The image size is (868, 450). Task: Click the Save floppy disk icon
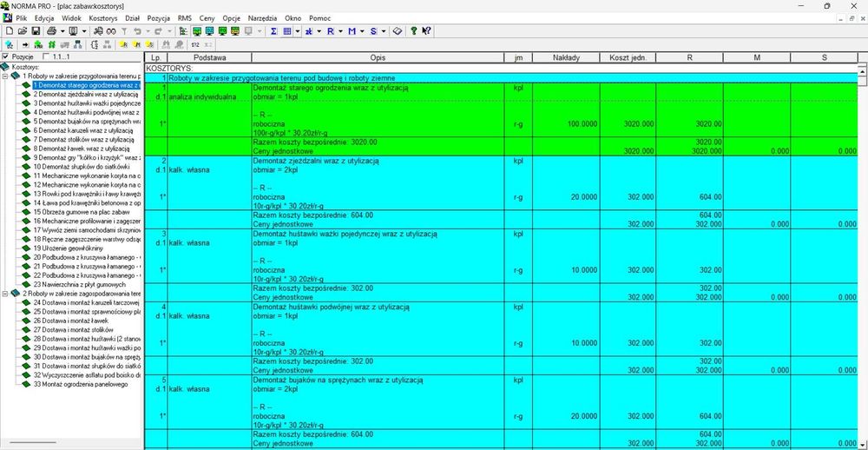point(36,31)
